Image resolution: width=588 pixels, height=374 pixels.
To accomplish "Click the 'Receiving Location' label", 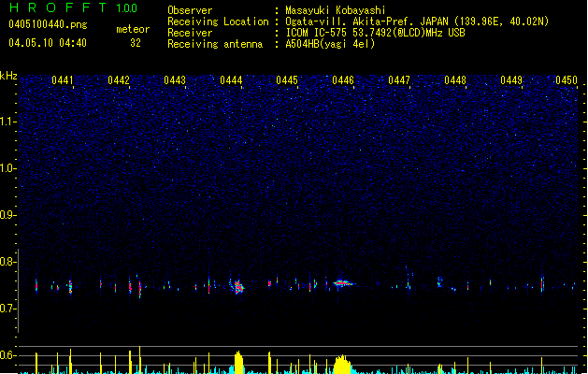I will click(218, 22).
